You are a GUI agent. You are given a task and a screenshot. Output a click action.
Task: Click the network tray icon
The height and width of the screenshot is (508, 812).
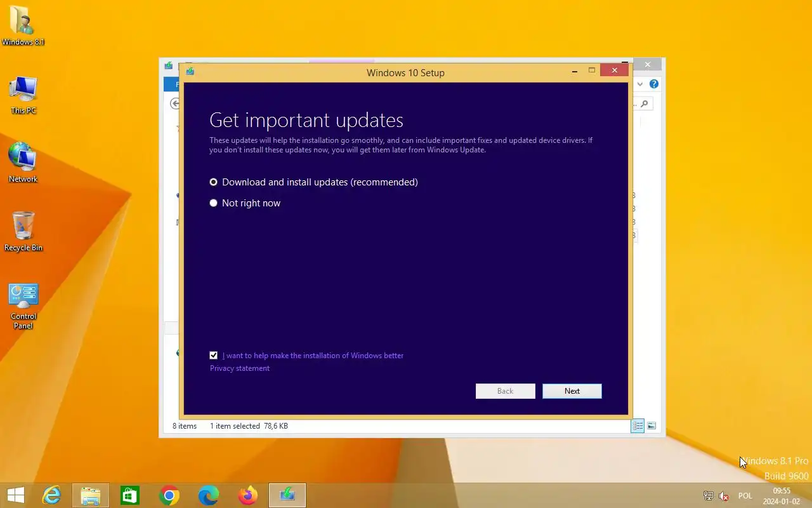click(x=709, y=496)
